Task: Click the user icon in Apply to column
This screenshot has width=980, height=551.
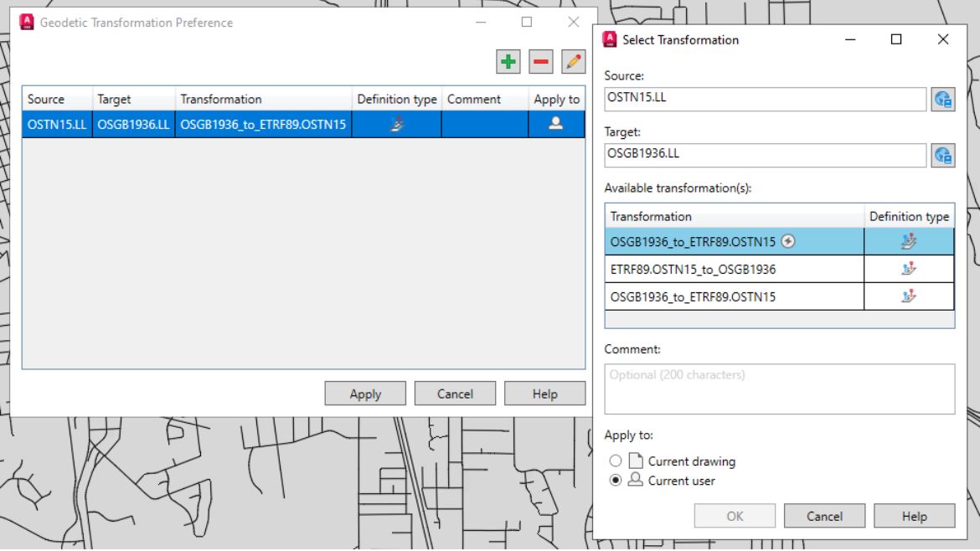Action: pos(555,123)
